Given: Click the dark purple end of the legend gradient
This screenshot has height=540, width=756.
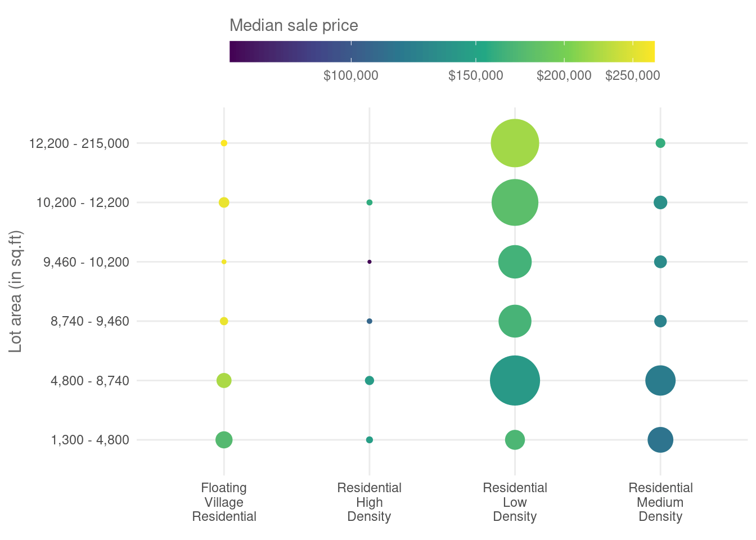Looking at the screenshot, I should 233,51.
